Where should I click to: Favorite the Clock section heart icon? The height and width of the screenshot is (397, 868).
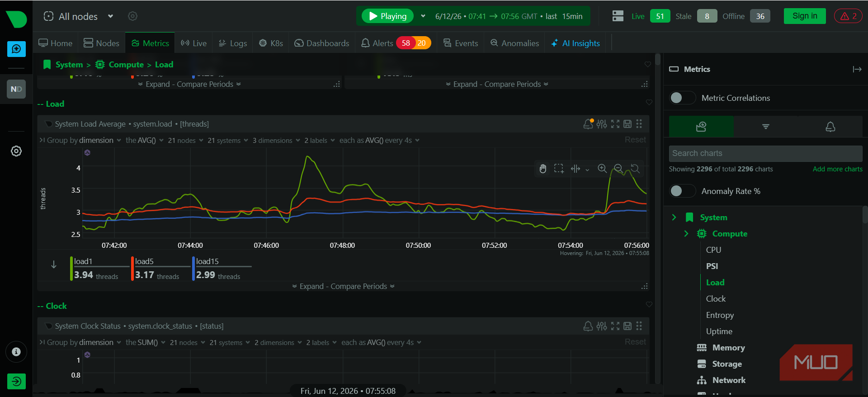click(x=649, y=305)
